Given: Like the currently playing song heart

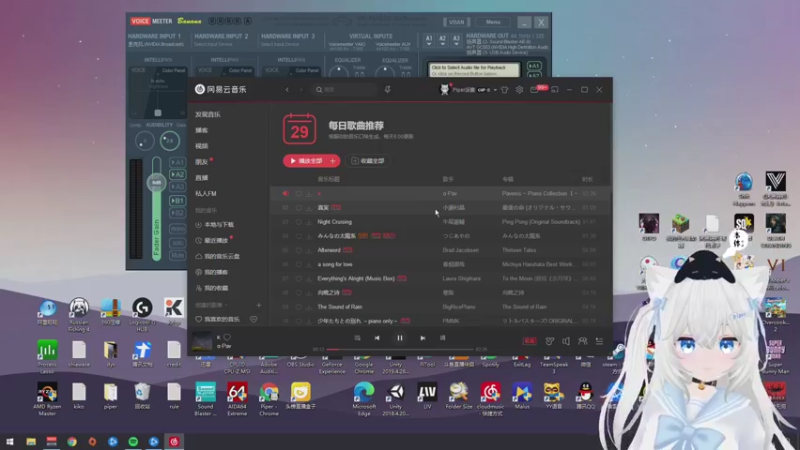Looking at the screenshot, I should coord(227,337).
